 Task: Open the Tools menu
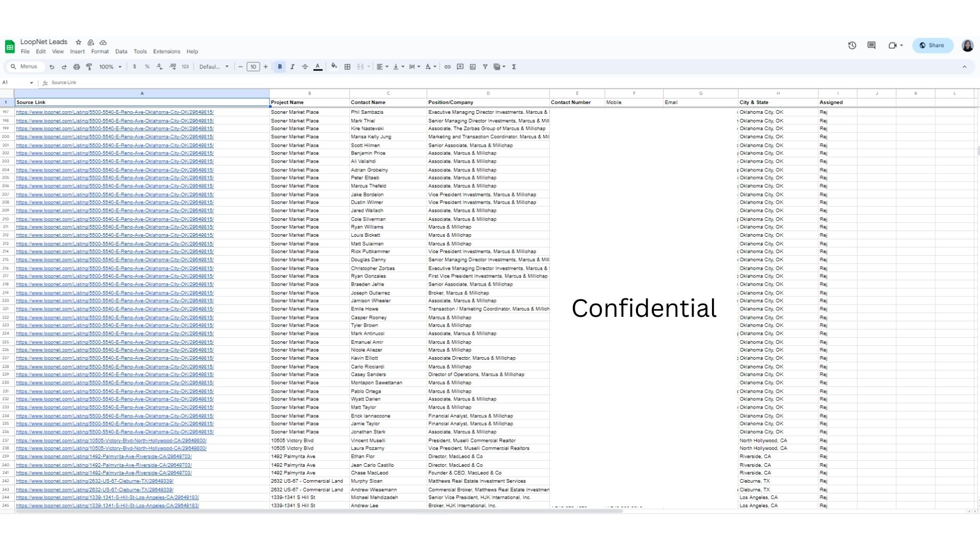pyautogui.click(x=140, y=52)
